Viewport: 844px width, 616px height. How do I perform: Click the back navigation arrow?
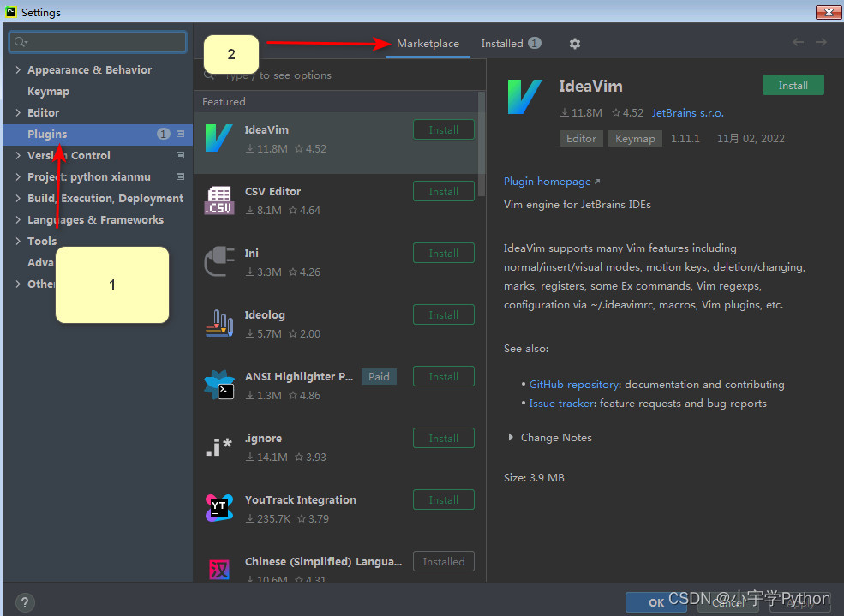pyautogui.click(x=799, y=42)
